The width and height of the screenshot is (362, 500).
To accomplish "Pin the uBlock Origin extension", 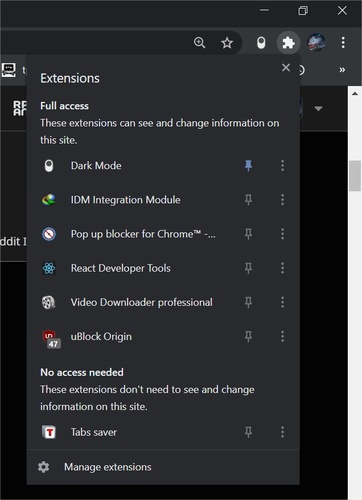I will pos(248,337).
